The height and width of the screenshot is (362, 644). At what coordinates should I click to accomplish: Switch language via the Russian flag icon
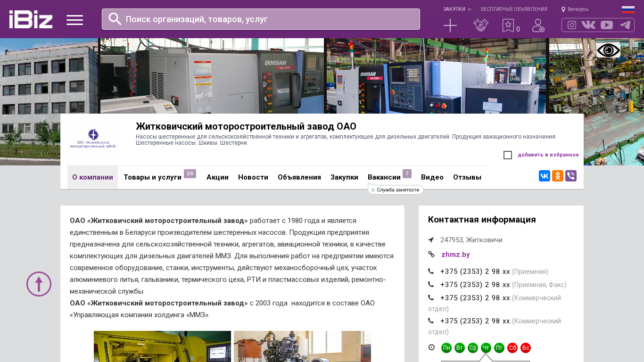(x=628, y=9)
